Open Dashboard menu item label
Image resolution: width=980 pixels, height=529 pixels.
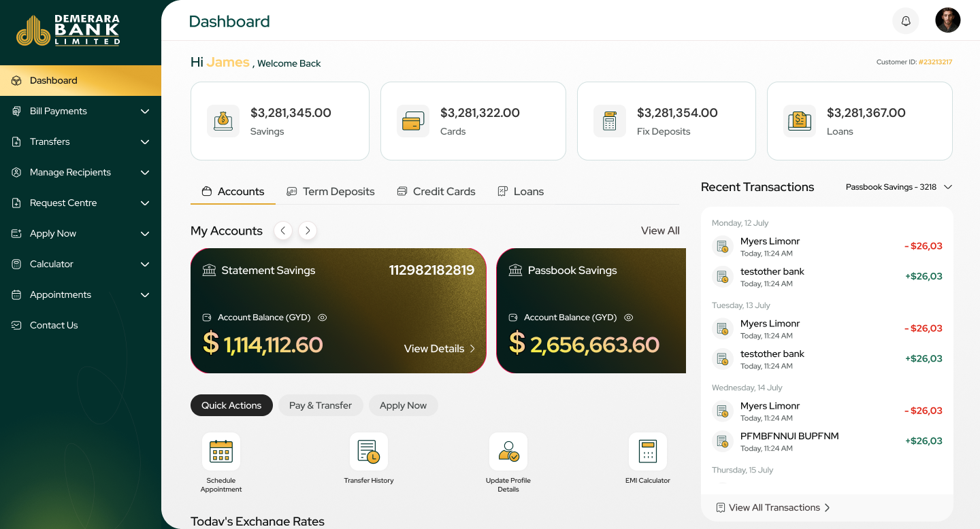[54, 80]
